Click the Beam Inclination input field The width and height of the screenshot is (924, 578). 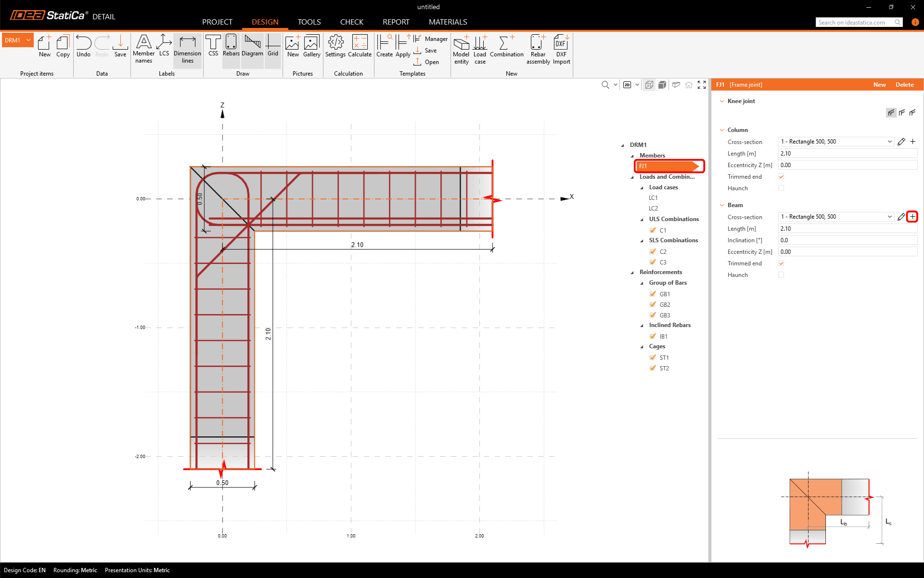pos(847,240)
